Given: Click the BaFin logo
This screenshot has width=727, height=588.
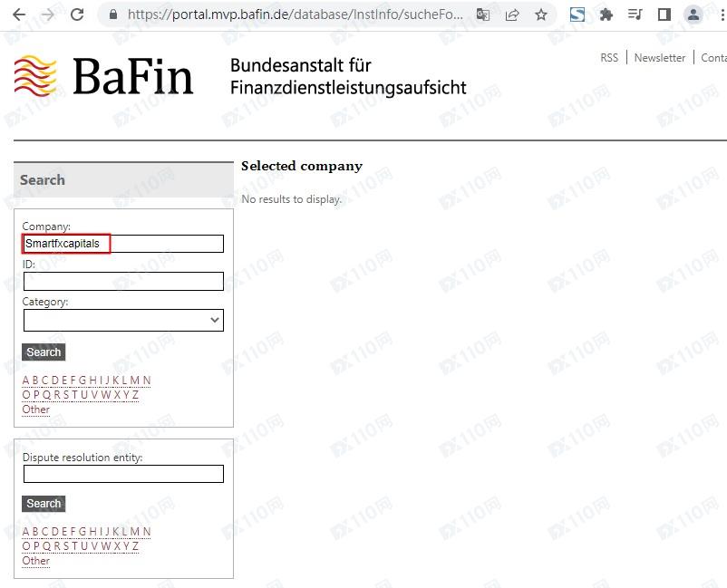Looking at the screenshot, I should (x=104, y=76).
